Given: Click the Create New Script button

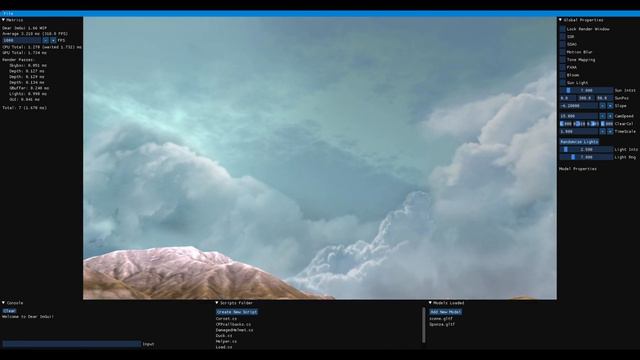Looking at the screenshot, I should (237, 312).
